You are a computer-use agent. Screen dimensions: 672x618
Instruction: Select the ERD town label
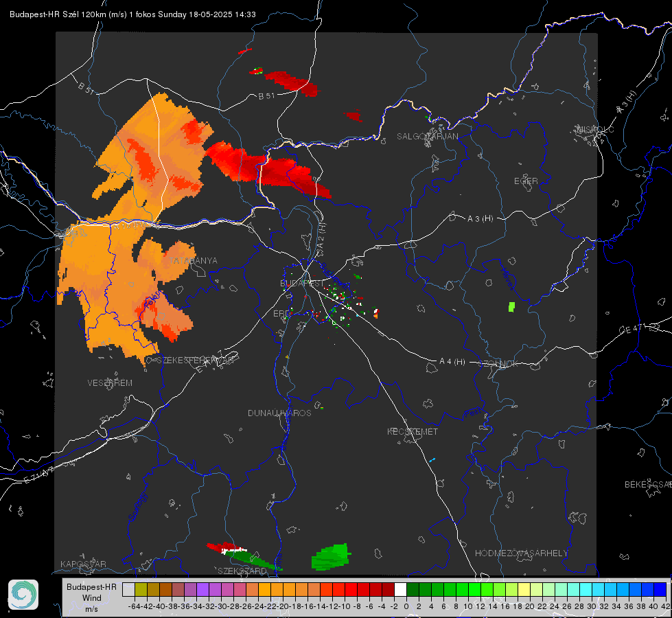281,314
